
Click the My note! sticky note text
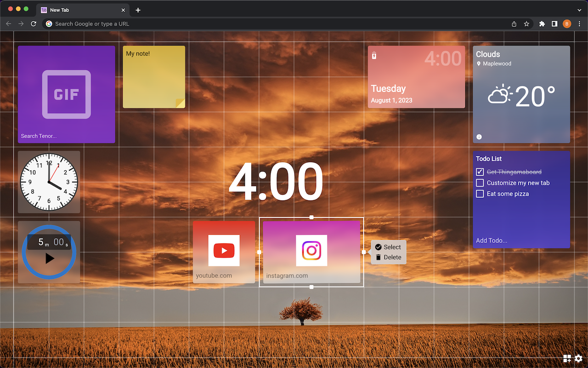138,54
